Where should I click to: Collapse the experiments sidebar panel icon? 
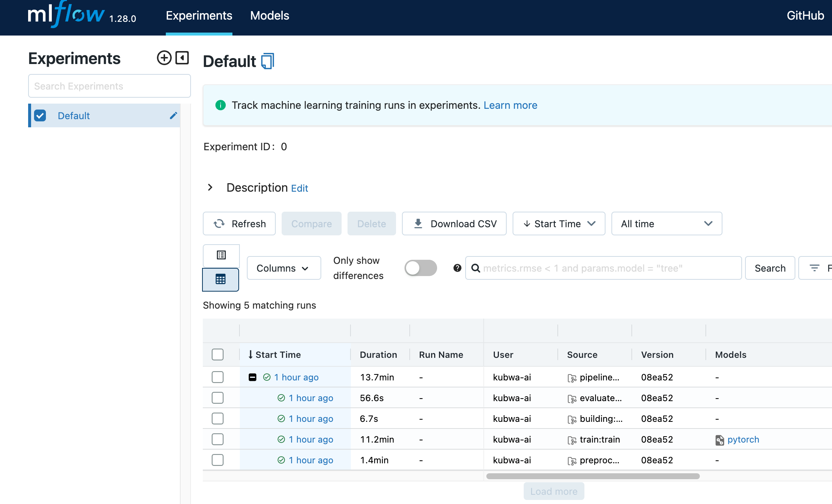(x=182, y=58)
